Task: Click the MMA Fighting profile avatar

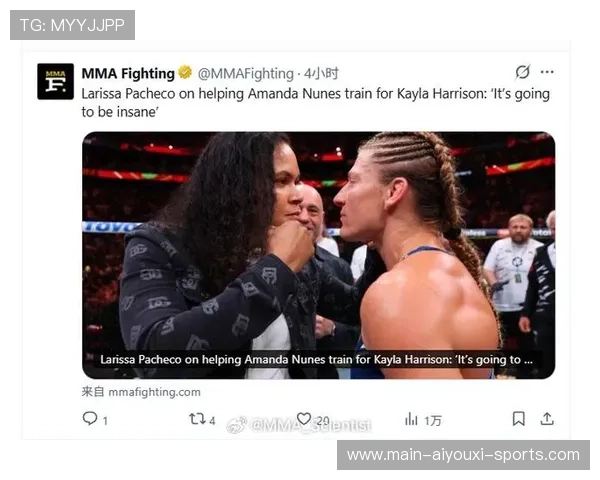Action: point(55,82)
